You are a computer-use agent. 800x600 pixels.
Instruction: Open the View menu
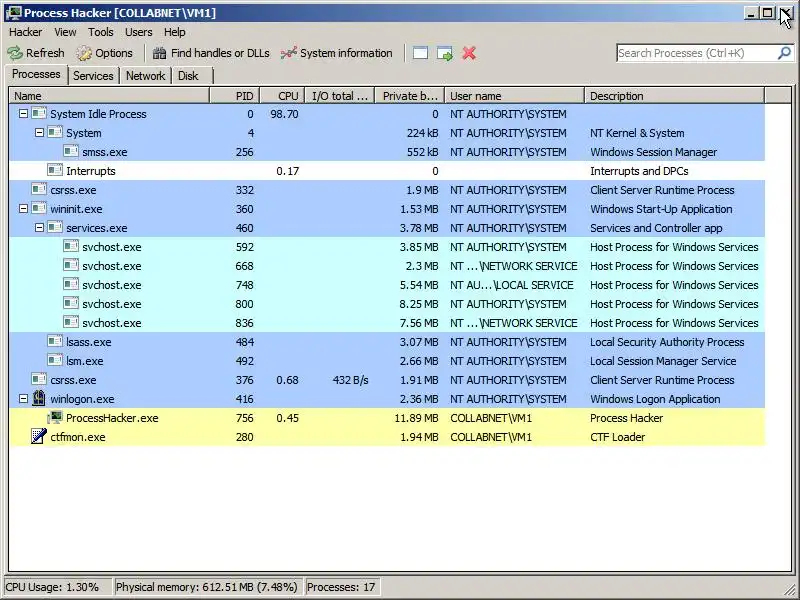(x=65, y=32)
